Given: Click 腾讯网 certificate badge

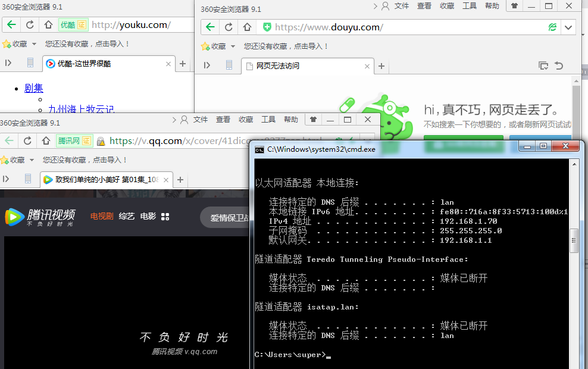Looking at the screenshot, I should (74, 140).
